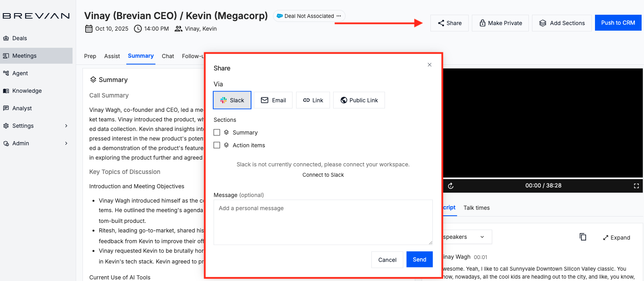Check the Summary section checkbox

pos(217,133)
